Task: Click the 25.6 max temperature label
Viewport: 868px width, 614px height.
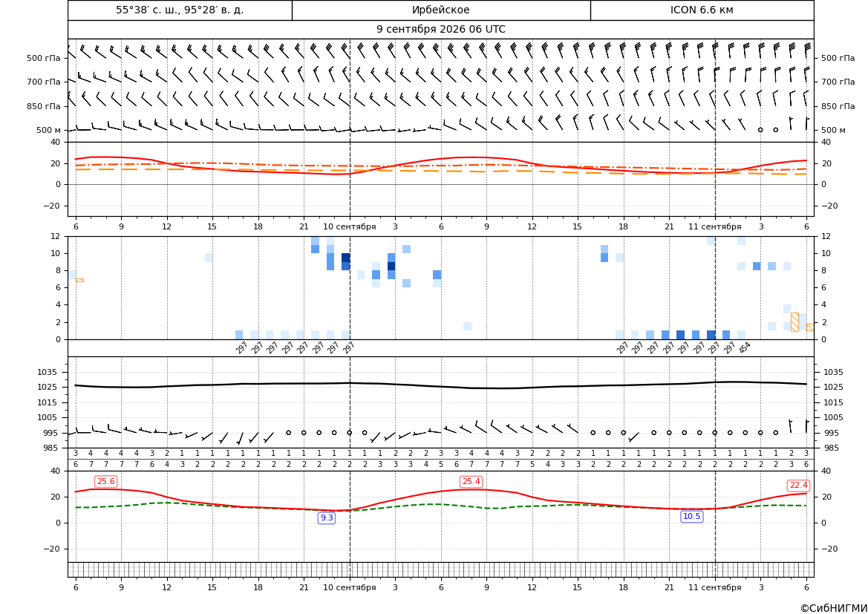Action: (105, 482)
